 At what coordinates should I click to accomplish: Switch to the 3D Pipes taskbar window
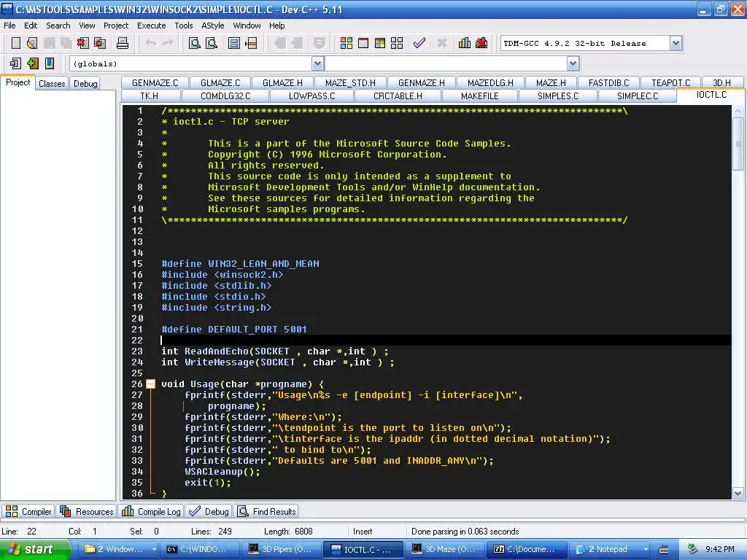click(x=282, y=550)
